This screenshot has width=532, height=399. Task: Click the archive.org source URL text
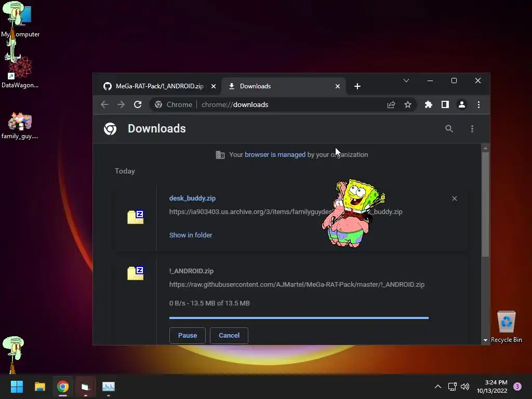coord(286,212)
